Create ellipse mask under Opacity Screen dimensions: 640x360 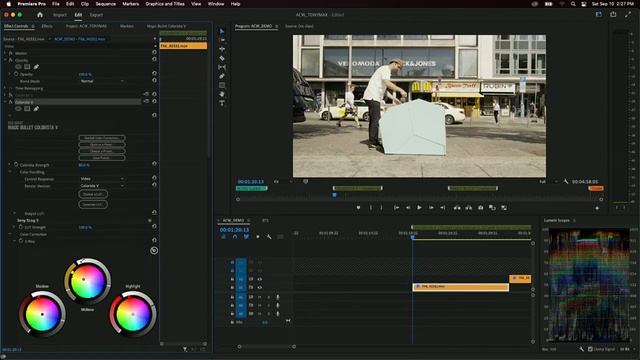tap(18, 67)
